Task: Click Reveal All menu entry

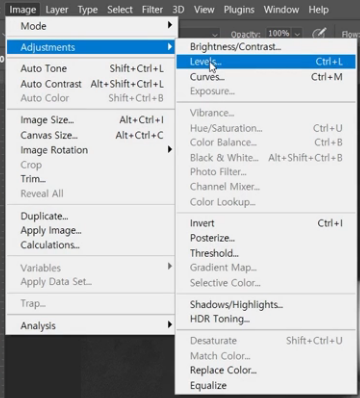Action: point(91,193)
